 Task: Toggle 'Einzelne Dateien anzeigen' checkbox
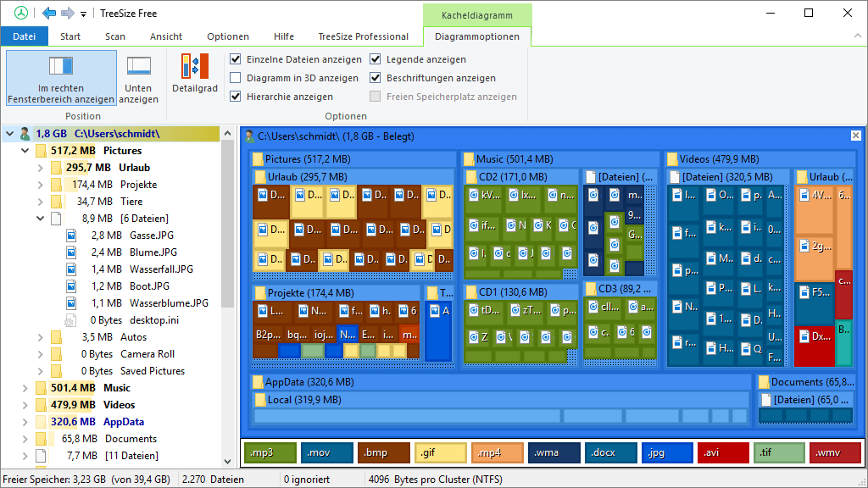[x=236, y=59]
